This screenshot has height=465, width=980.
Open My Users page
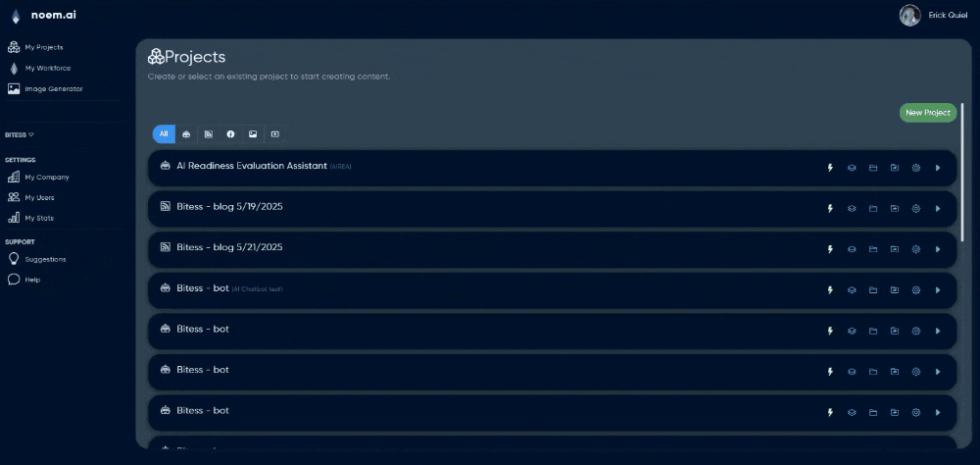click(x=31, y=198)
